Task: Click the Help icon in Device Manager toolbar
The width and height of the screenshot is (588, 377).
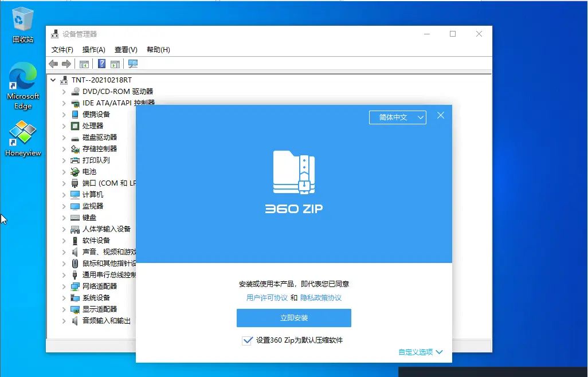Action: [101, 64]
